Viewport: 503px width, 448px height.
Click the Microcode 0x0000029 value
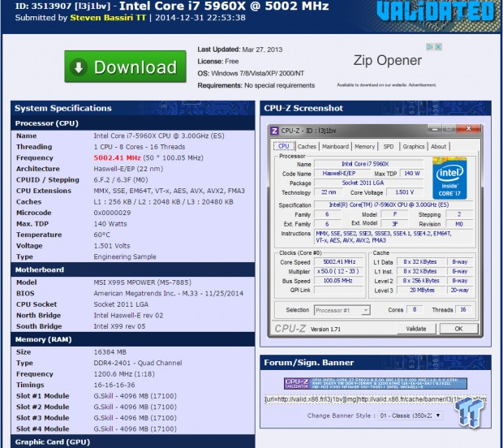coord(112,213)
